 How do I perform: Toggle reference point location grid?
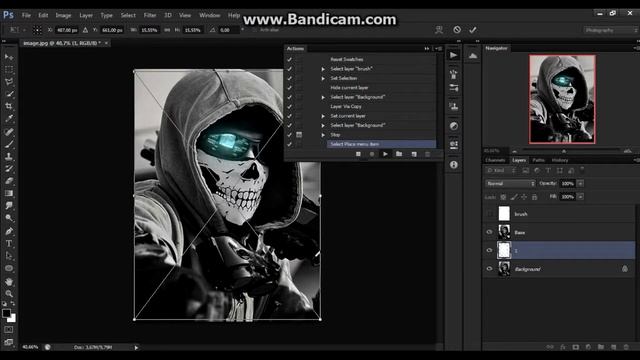37,30
